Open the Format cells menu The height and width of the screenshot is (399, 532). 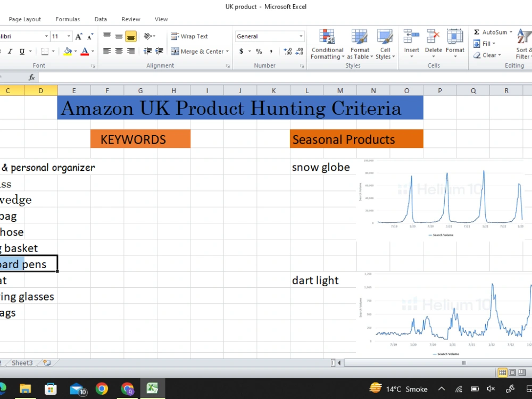455,43
